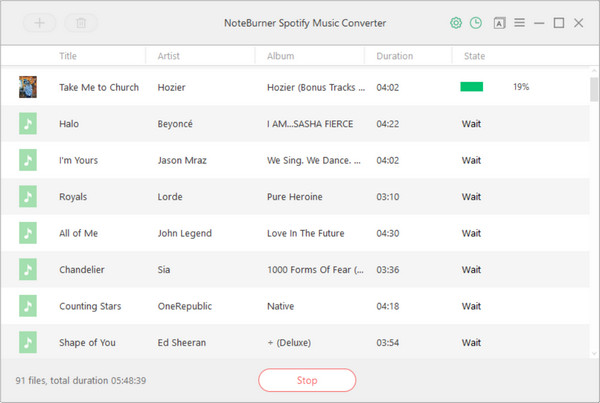Click the music note icon for Halo

(x=28, y=123)
